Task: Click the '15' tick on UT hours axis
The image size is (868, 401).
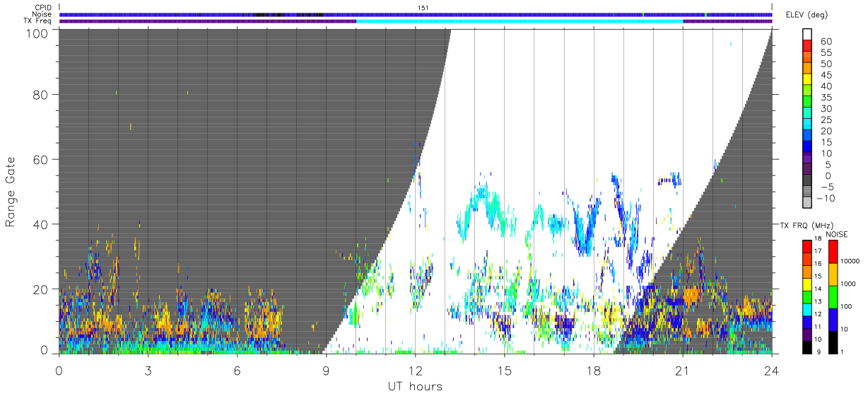Action: click(505, 371)
